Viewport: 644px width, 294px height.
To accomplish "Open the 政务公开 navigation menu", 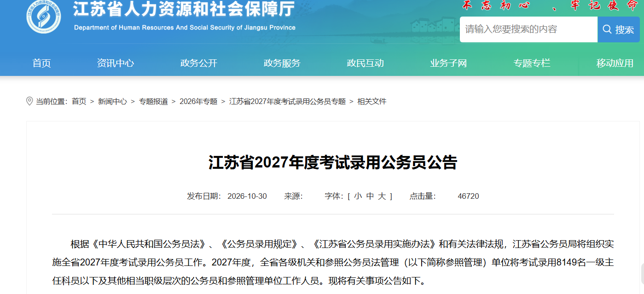I will (199, 63).
